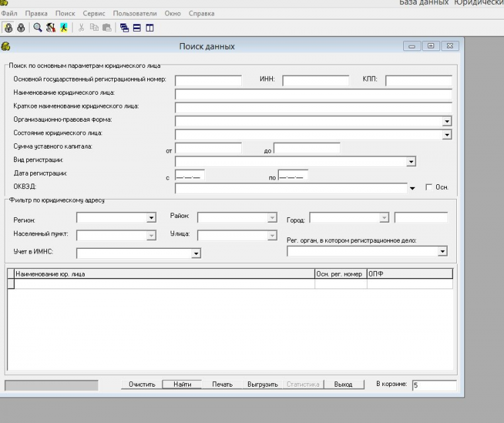This screenshot has height=423, width=504.
Task: Click the Наименование юр. лица column header
Action: (x=161, y=274)
